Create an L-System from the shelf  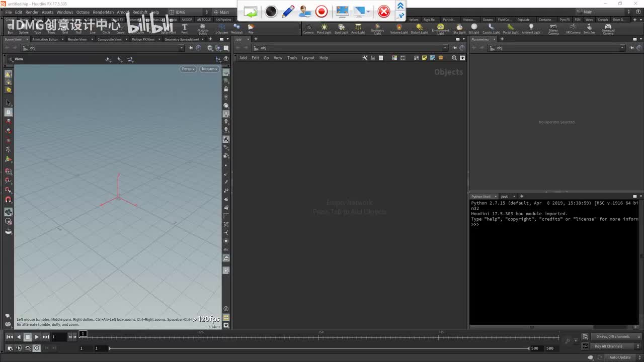221,29
